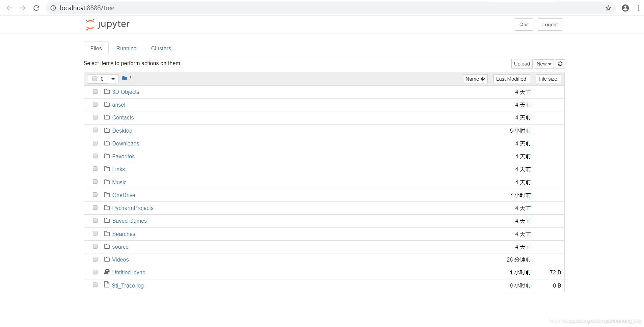Screen dimensions: 644x327
Task: Reload the page with browser refresh icon
Action: 36,8
